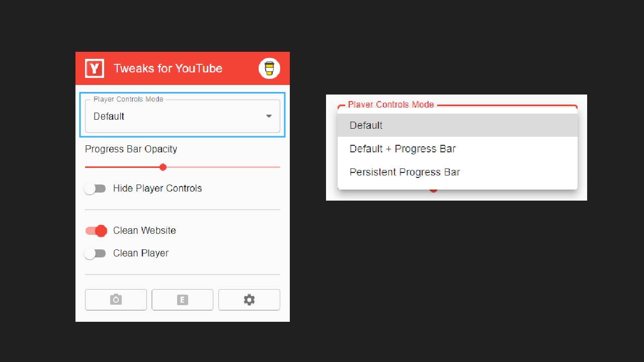The height and width of the screenshot is (362, 644).
Task: Click red Player Controls Mode label above open list
Action: (x=390, y=105)
